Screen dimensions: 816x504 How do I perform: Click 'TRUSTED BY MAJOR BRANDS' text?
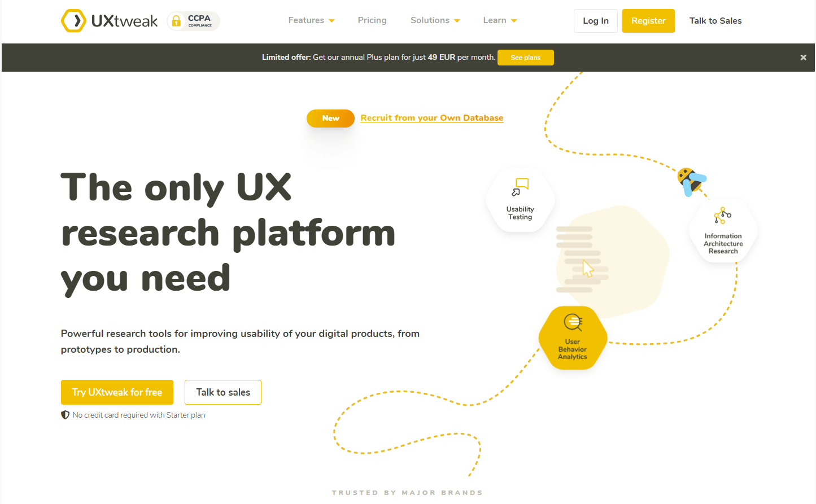407,493
